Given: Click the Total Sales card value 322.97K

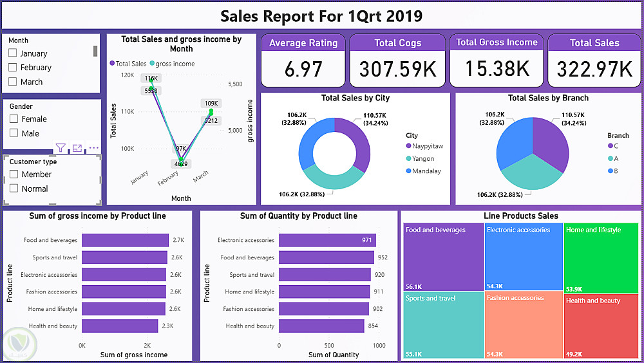Looking at the screenshot, I should coord(594,69).
